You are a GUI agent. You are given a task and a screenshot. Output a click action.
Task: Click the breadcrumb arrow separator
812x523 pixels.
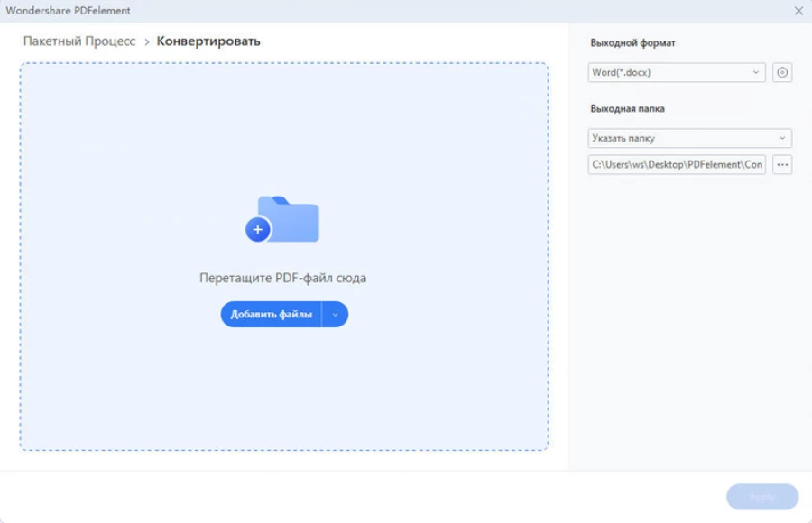(x=146, y=41)
